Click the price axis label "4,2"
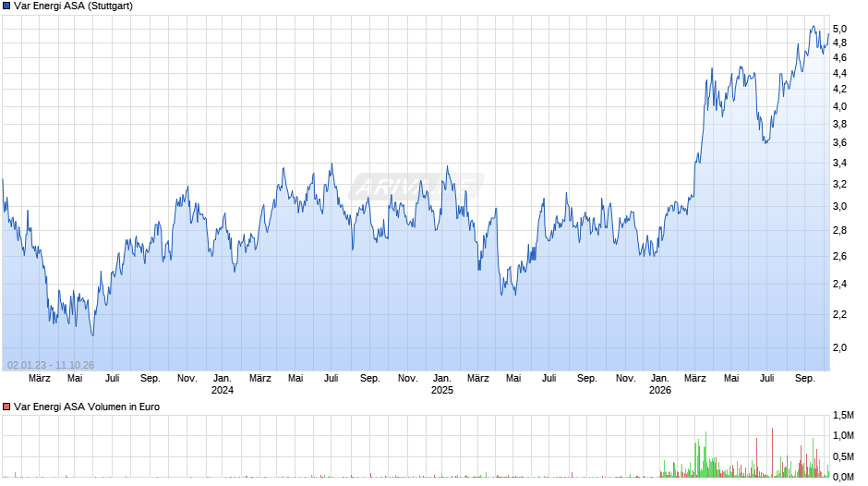This screenshot has width=868, height=486. click(839, 89)
